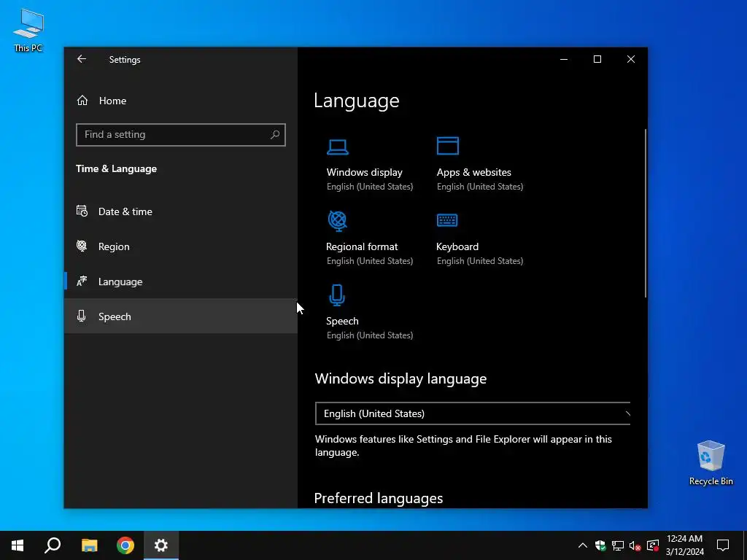Click the Keyboard tile label
This screenshot has width=747, height=560.
click(457, 246)
